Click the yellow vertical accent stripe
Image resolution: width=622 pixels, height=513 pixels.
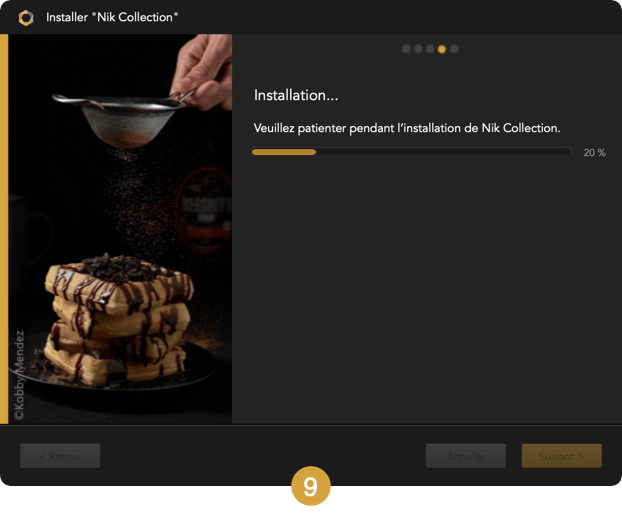coord(4,229)
